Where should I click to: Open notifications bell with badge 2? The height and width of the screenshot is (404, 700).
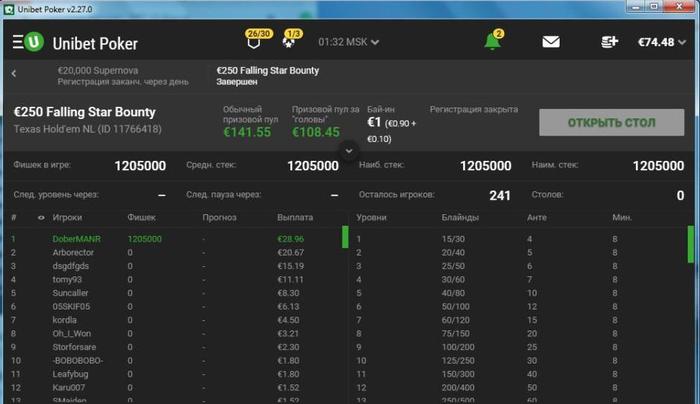click(x=492, y=42)
